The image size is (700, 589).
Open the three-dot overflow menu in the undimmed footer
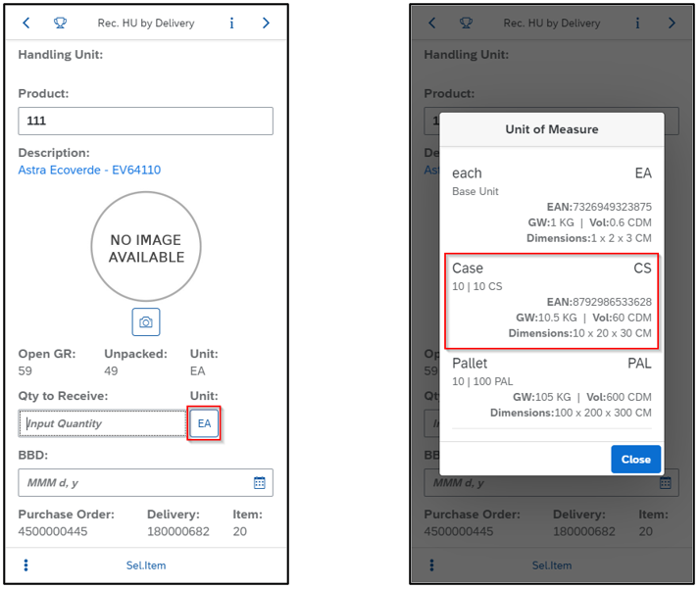point(26,565)
